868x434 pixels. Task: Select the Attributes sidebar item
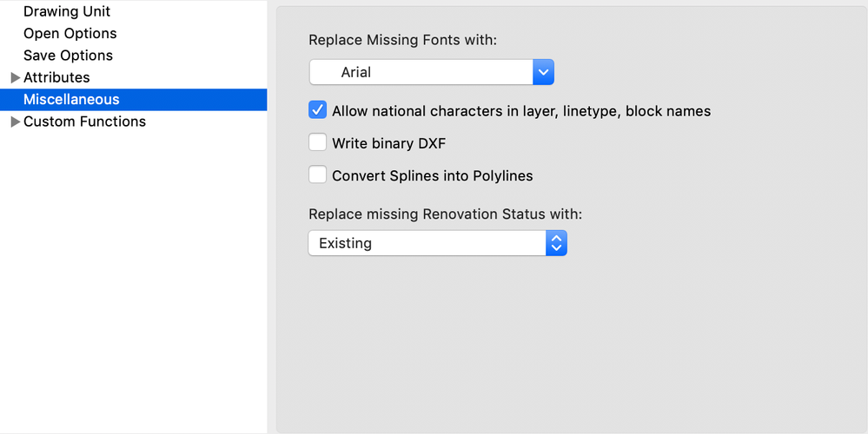56,78
